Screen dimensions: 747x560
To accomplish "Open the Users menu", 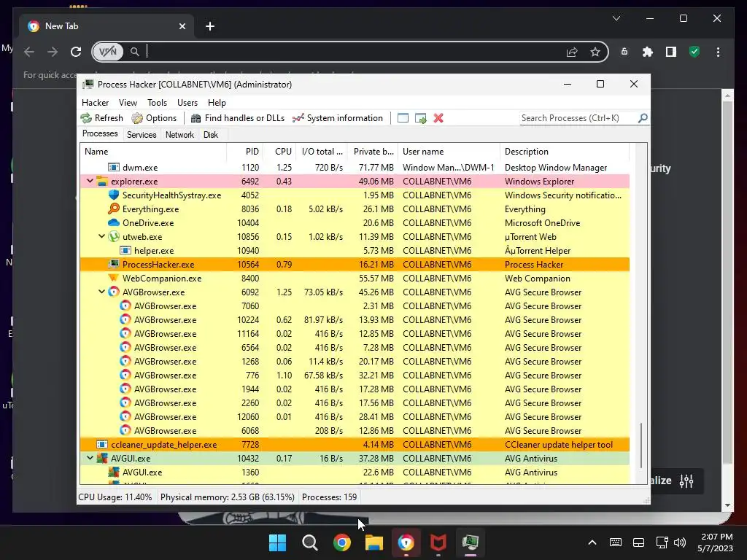I will click(x=187, y=103).
